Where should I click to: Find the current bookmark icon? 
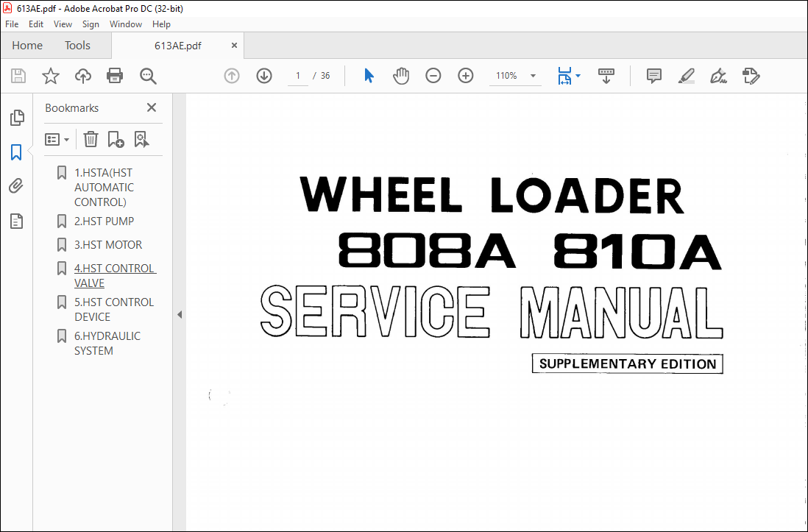coord(141,139)
